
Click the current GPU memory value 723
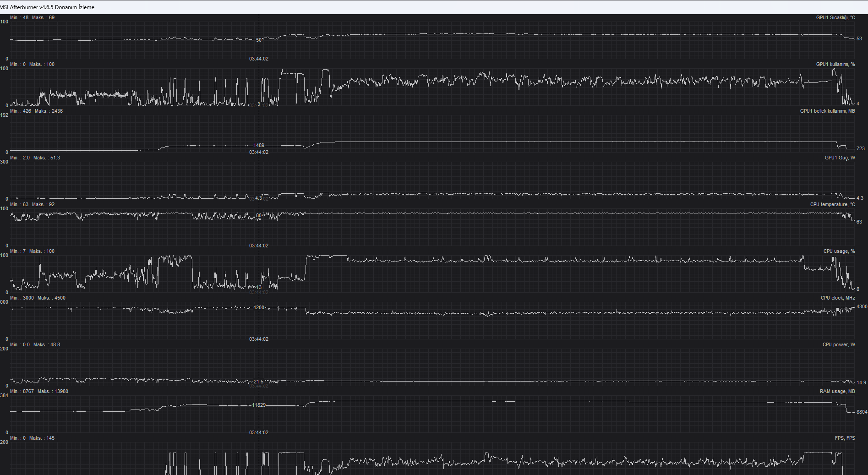[x=861, y=149]
